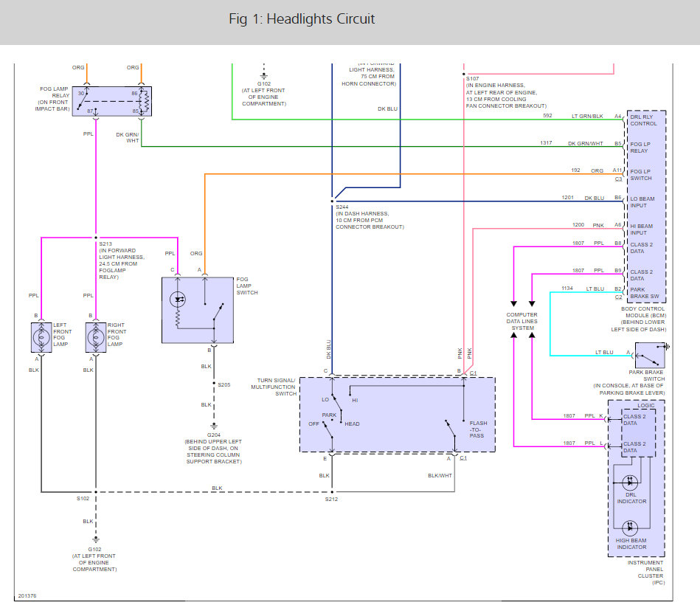Click the G204 ground symbol
The height and width of the screenshot is (608, 700).
click(214, 426)
